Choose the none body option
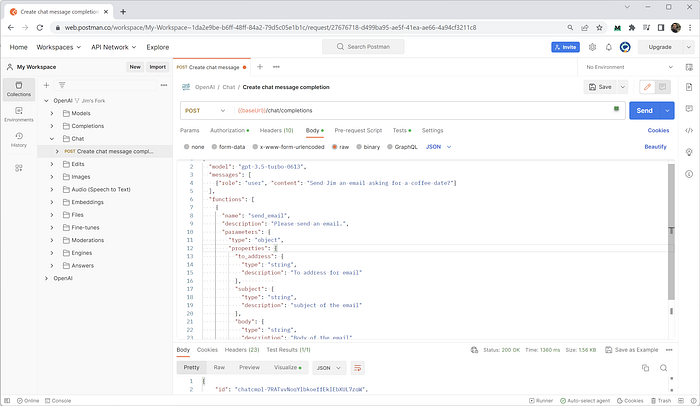The height and width of the screenshot is (406, 700). tap(194, 147)
